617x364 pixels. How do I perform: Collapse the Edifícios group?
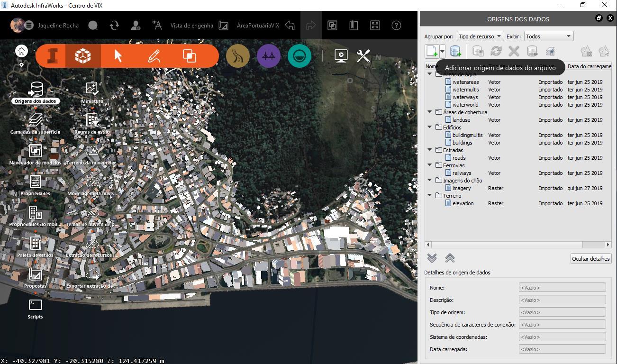[x=430, y=127]
